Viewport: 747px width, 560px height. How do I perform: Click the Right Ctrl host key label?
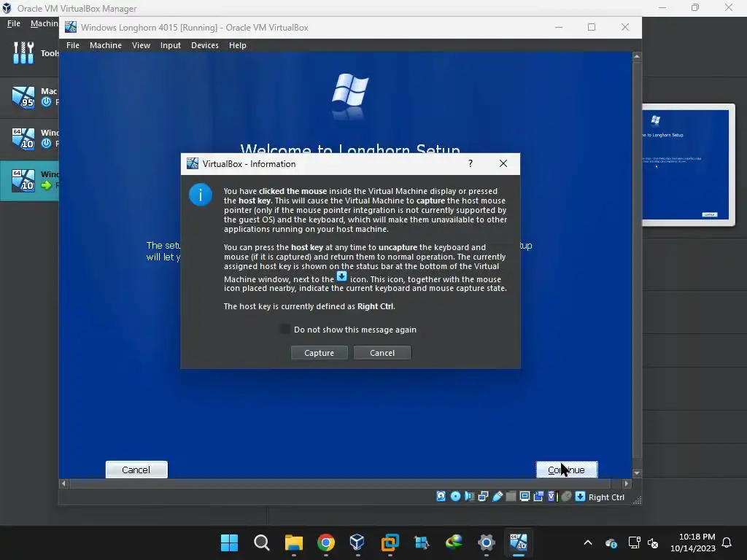coord(606,497)
